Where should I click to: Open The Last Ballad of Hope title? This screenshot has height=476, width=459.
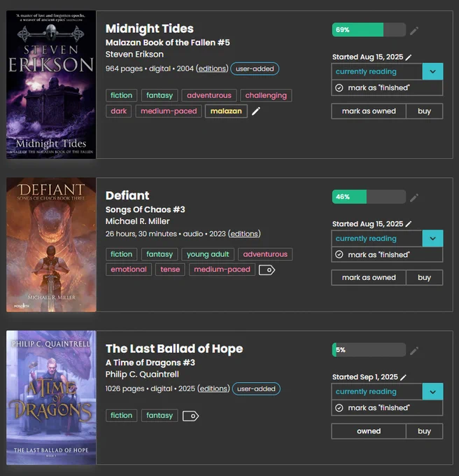coord(174,349)
